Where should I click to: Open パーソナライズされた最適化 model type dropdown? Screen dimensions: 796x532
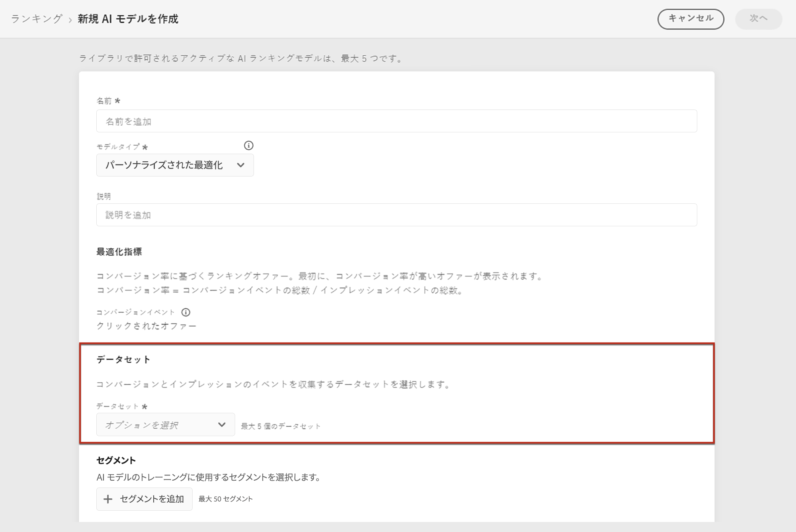click(175, 165)
